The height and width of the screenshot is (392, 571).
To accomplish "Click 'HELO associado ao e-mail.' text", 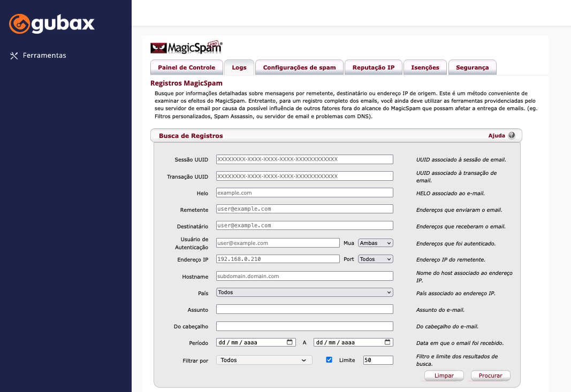I will (451, 193).
